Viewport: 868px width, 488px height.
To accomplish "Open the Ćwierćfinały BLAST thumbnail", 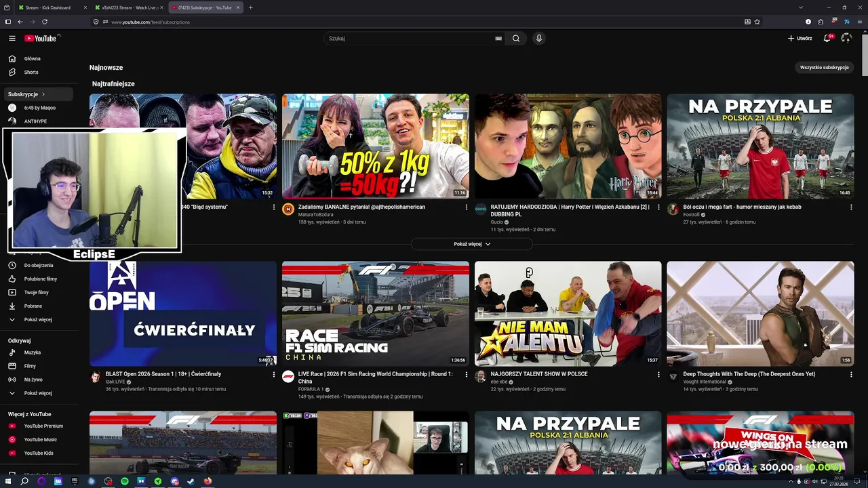I will point(182,314).
